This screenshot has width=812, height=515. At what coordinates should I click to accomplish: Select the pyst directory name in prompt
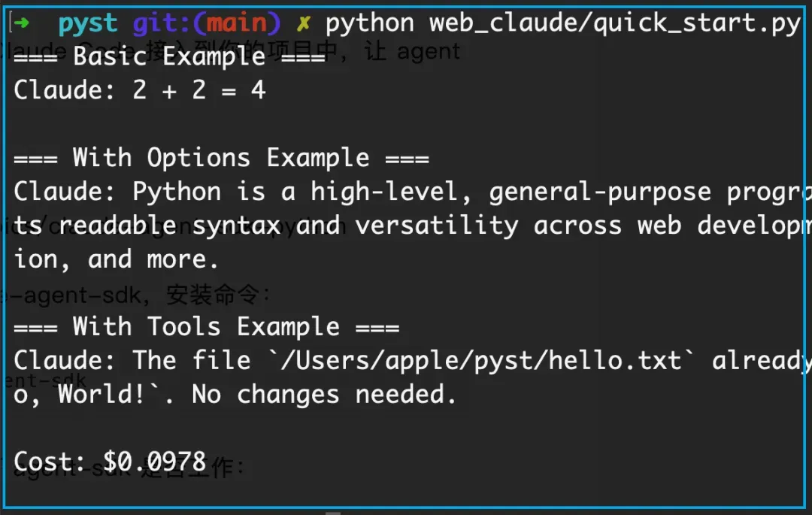click(x=88, y=24)
